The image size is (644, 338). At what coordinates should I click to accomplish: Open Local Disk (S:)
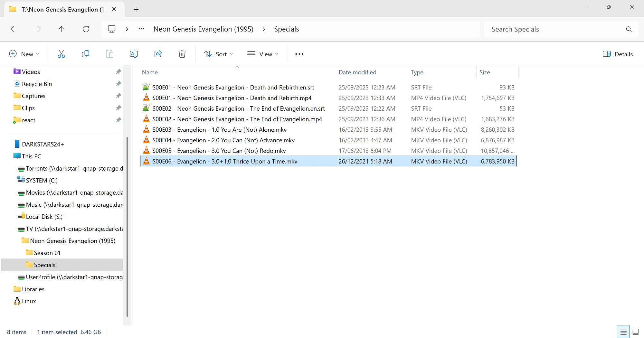pyautogui.click(x=44, y=217)
